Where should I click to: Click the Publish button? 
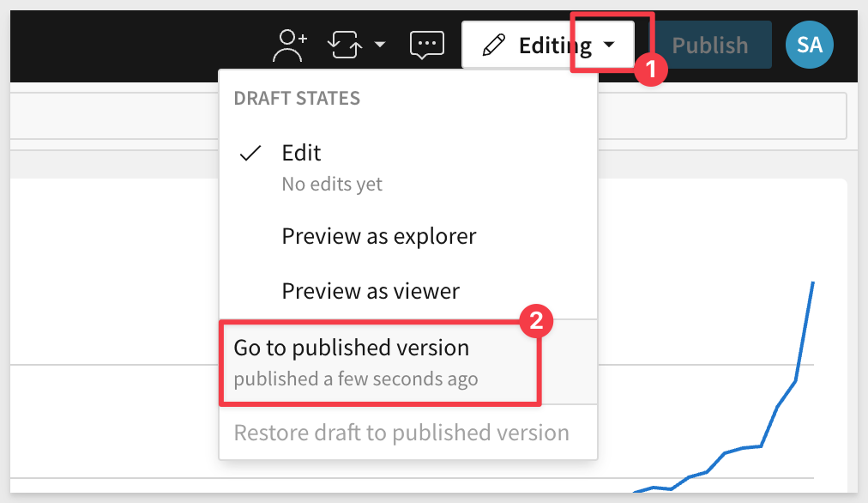click(710, 45)
